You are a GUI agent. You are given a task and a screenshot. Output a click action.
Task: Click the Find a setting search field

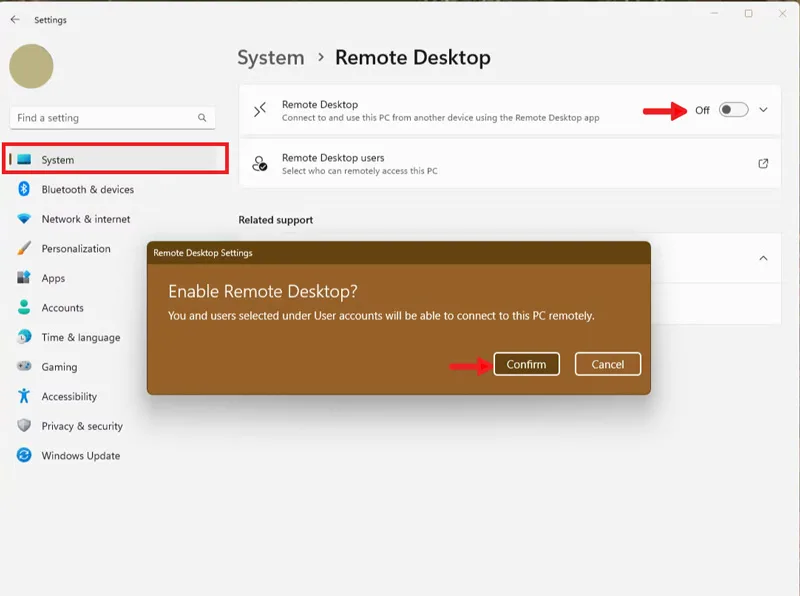coord(112,118)
